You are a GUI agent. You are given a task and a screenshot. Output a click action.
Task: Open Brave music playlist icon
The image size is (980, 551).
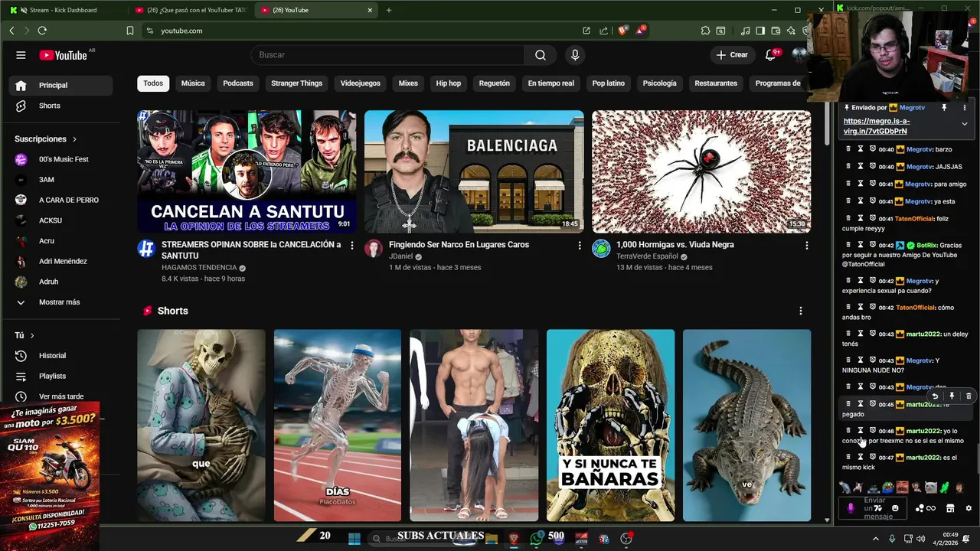746,31
